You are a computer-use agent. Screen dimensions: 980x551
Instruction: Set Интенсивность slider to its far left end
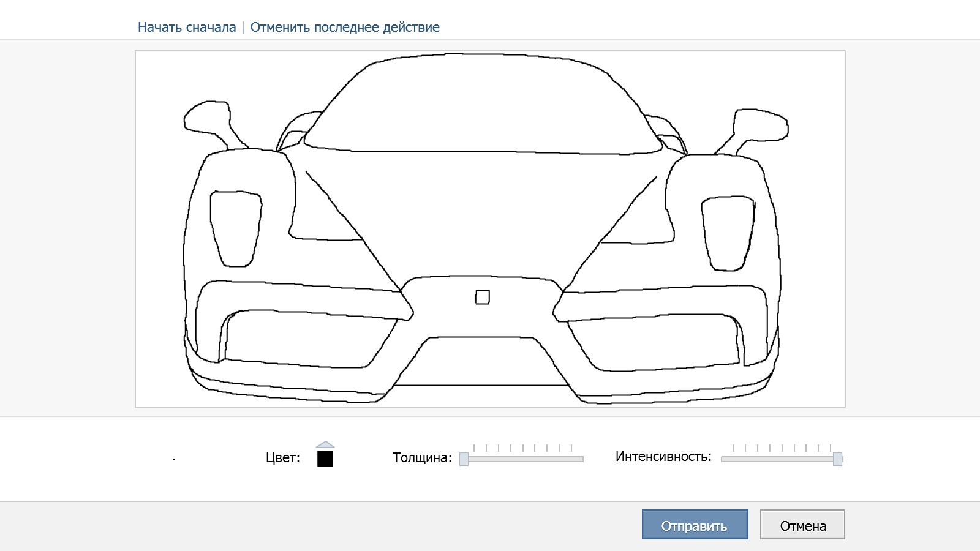pos(723,459)
